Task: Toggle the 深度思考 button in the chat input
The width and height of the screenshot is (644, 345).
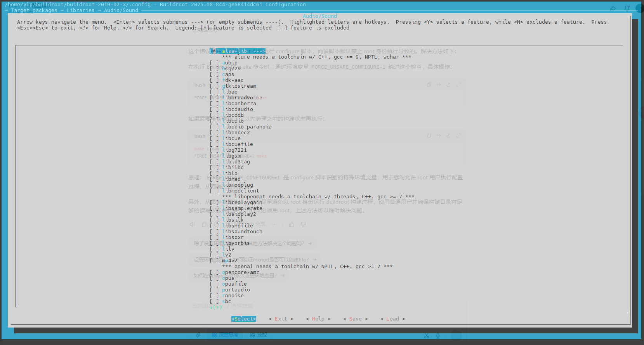Action: tap(225, 335)
